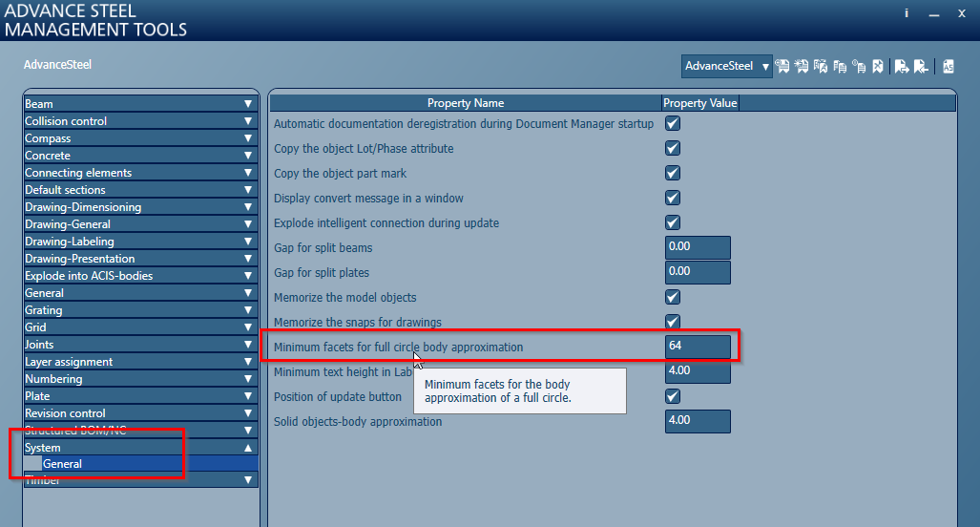The width and height of the screenshot is (980, 527).
Task: Toggle Automatic documentation deregistration checkbox
Action: point(673,123)
